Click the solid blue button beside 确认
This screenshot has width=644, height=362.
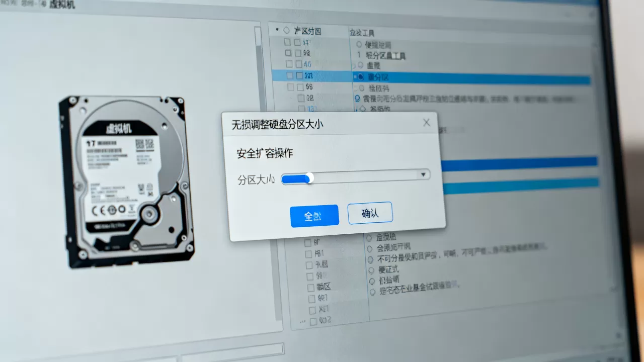click(314, 216)
